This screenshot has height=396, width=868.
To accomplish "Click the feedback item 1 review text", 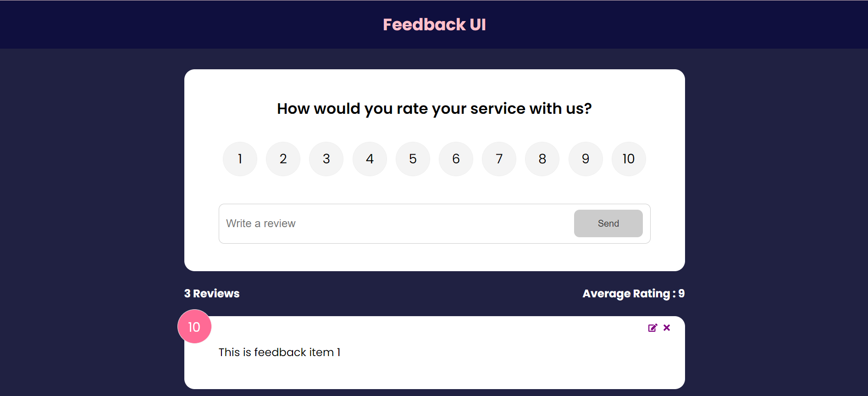I will click(x=280, y=352).
